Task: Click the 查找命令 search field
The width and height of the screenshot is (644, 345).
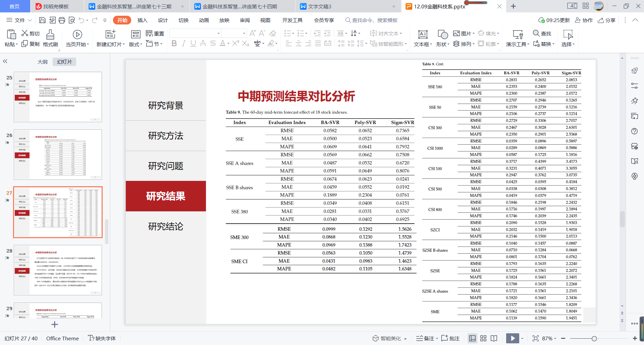Action: coord(371,20)
